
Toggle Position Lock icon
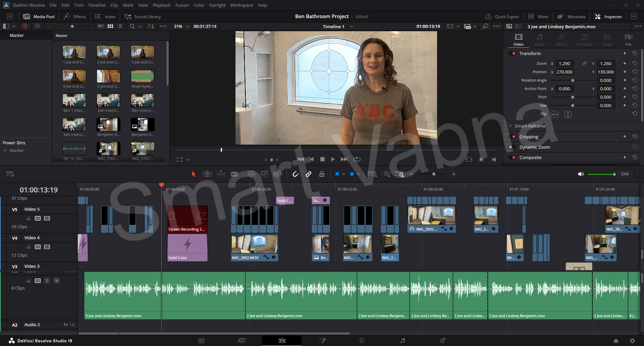tap(322, 174)
